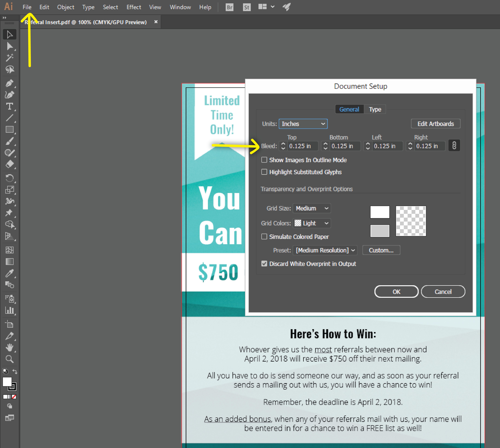Open the Units dropdown showing Inches
Screen dimensions: 500x448
[303, 124]
